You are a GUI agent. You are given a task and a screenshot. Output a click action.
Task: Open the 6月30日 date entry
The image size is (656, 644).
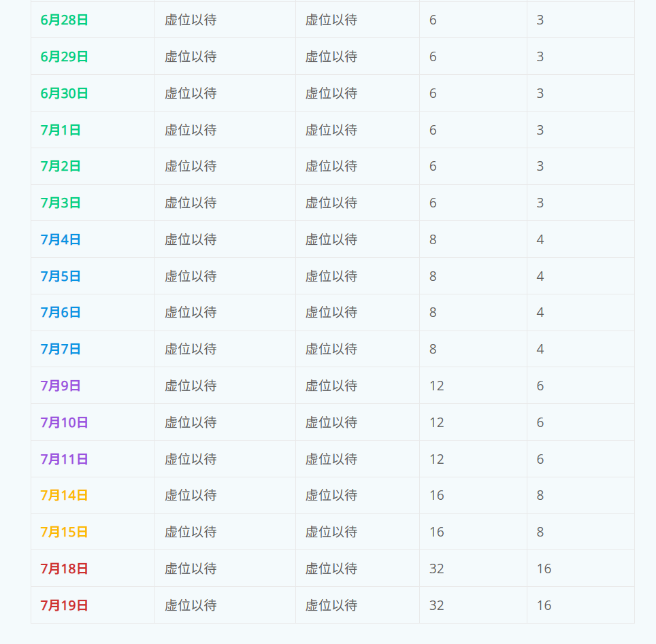coord(64,93)
